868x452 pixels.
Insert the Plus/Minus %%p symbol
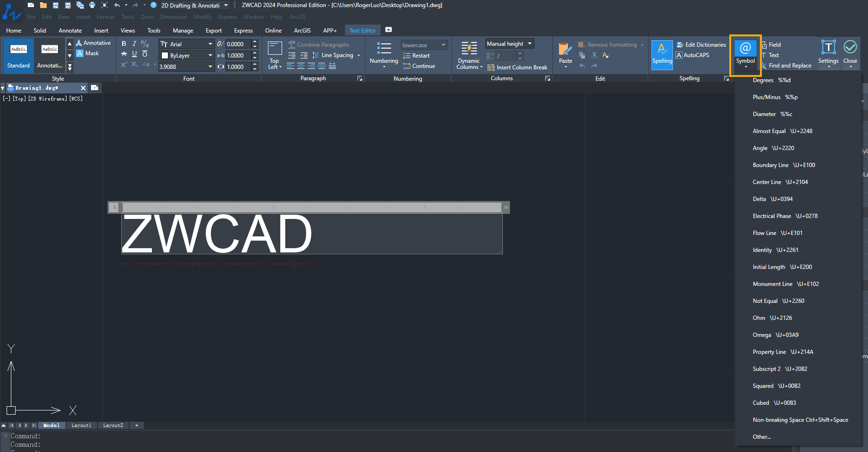798,97
